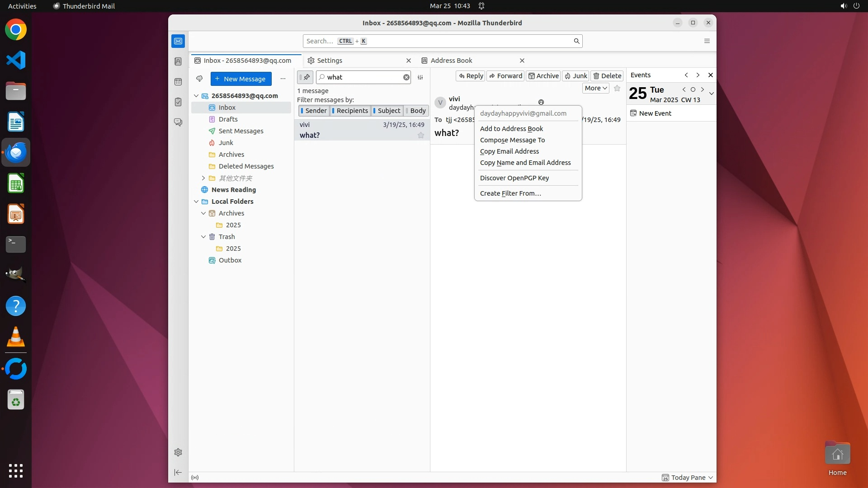Click the New Message button
This screenshot has height=488, width=868.
(x=241, y=79)
